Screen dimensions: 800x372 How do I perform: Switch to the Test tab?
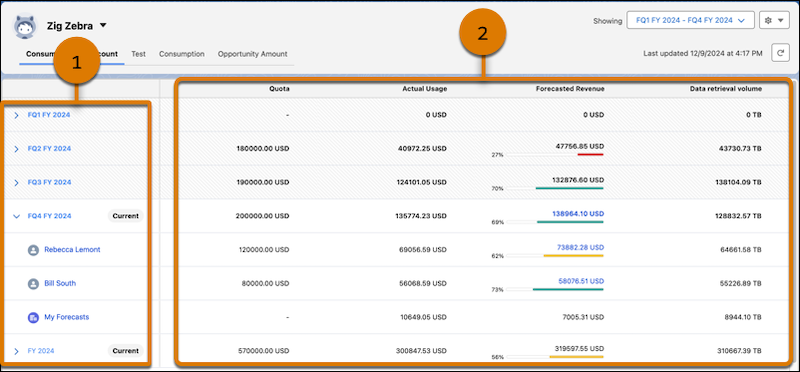click(x=138, y=54)
